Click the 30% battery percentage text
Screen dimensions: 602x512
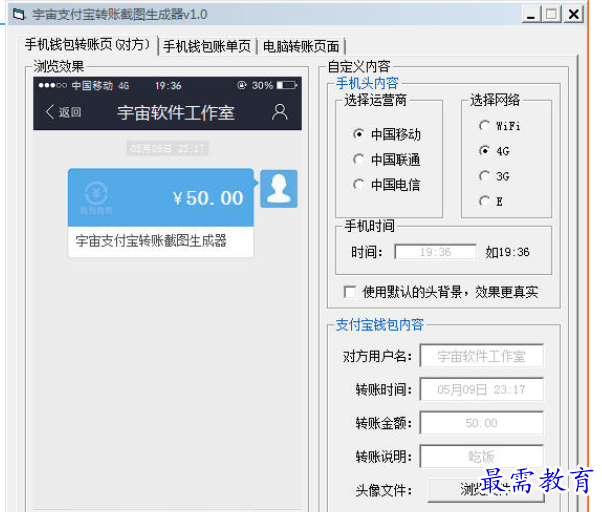coord(262,85)
